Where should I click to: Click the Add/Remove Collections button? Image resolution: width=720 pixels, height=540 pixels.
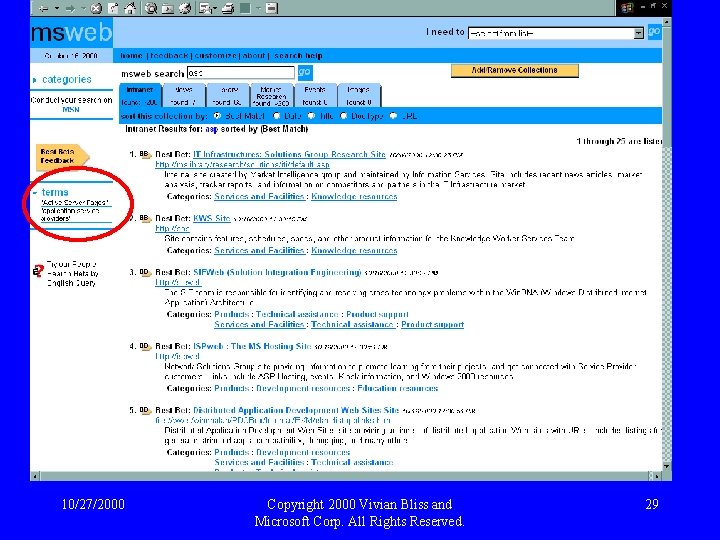pyautogui.click(x=514, y=70)
